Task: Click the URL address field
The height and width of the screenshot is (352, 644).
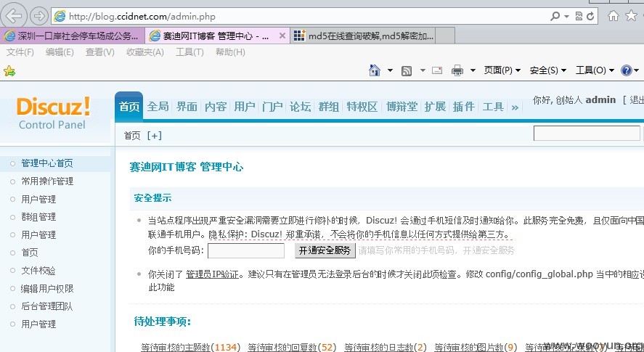Action: [x=300, y=17]
